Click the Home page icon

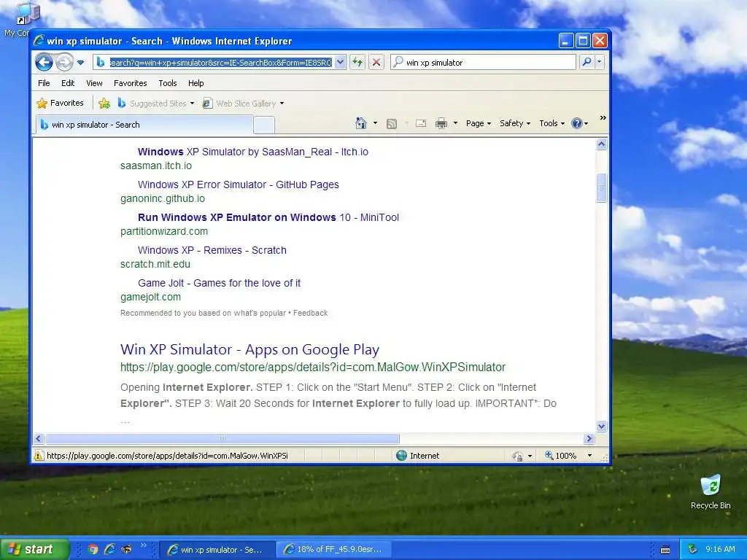coord(360,123)
